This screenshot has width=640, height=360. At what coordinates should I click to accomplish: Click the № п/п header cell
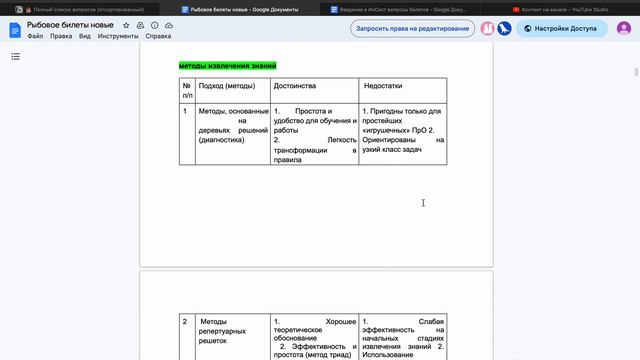coord(187,91)
